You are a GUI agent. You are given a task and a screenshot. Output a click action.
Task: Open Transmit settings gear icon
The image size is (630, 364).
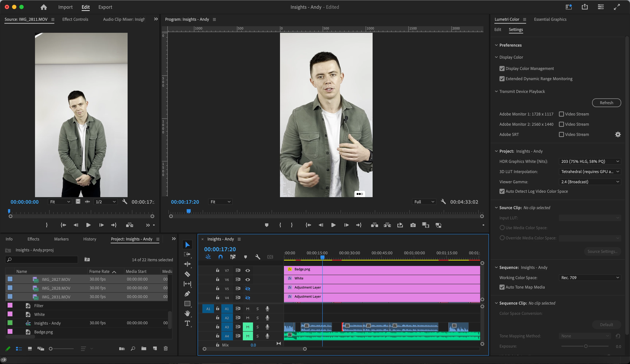pyautogui.click(x=618, y=134)
